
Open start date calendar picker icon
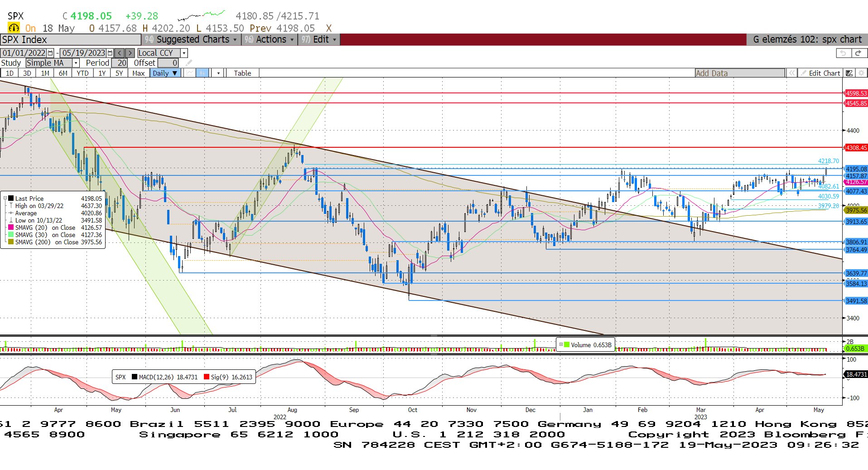click(x=50, y=53)
